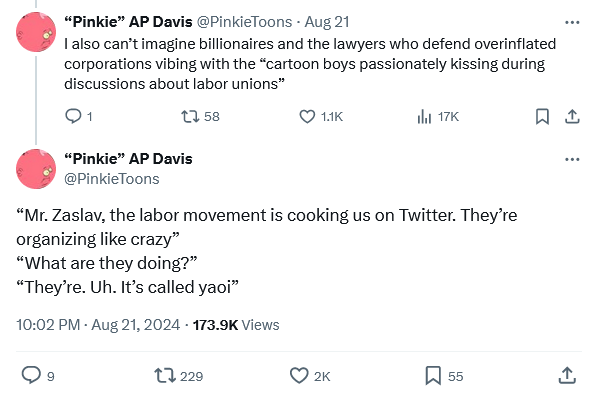Open PinkieToons avatar on the first tweet
This screenshot has height=395, width=598.
[36, 32]
